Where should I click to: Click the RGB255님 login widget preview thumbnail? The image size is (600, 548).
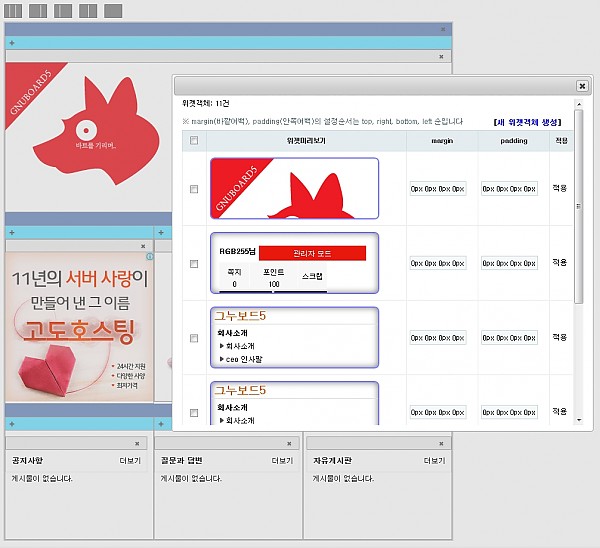(x=294, y=263)
